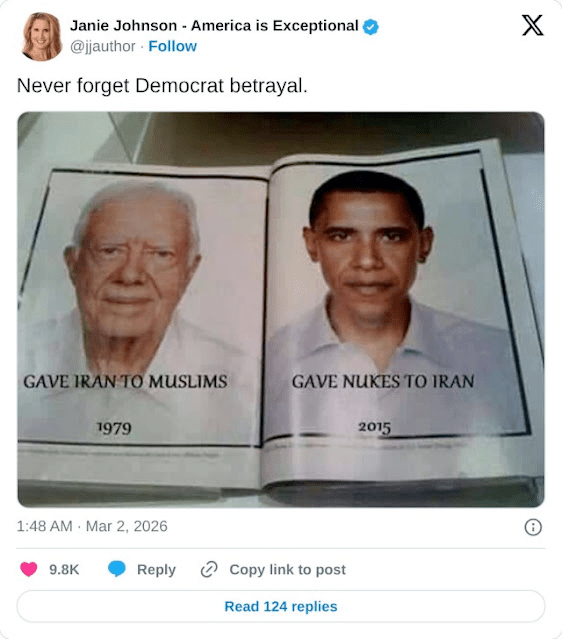The image size is (562, 639).
Task: Click the 1:48 AM Mar 2, 2026 timestamp
Action: (92, 526)
